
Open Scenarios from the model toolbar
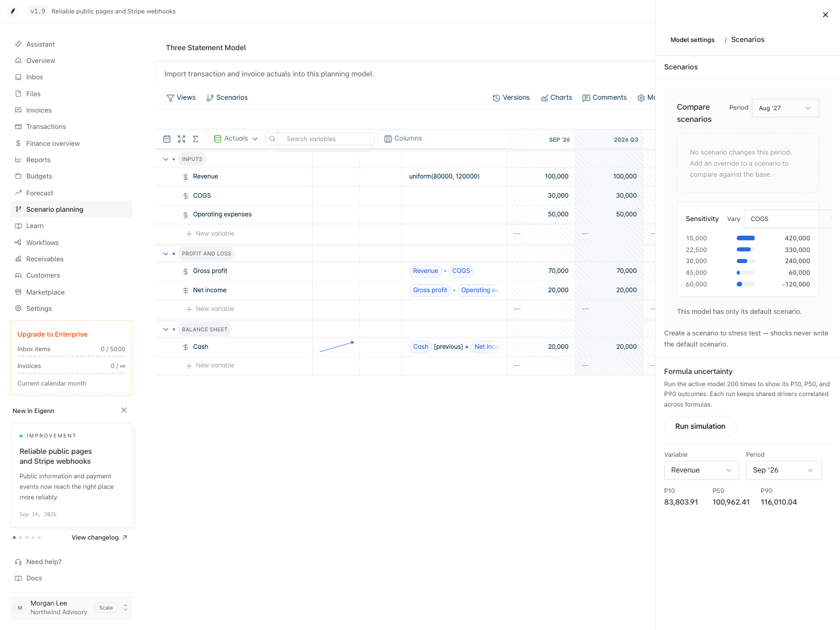227,98
